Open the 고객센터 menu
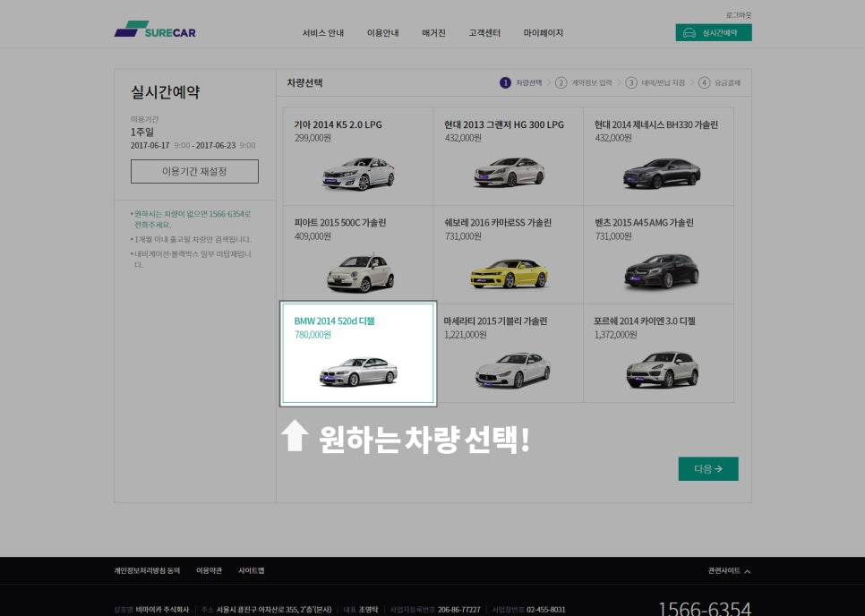The height and width of the screenshot is (616, 865). 484,33
